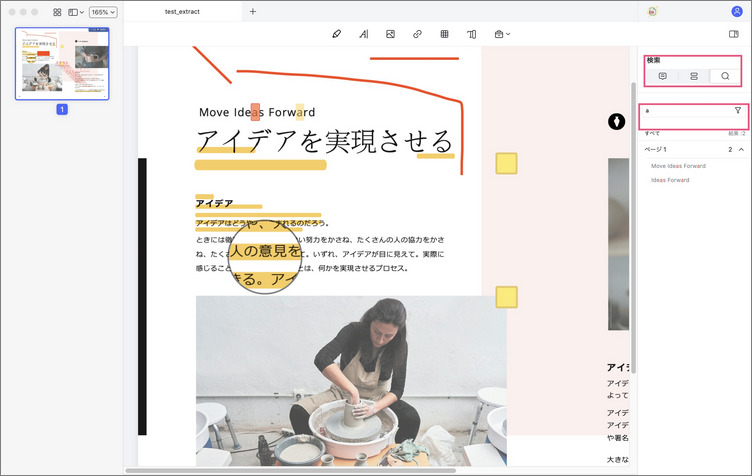Screen dimensions: 752x476
Task: Select the table grid tool
Action: click(445, 34)
